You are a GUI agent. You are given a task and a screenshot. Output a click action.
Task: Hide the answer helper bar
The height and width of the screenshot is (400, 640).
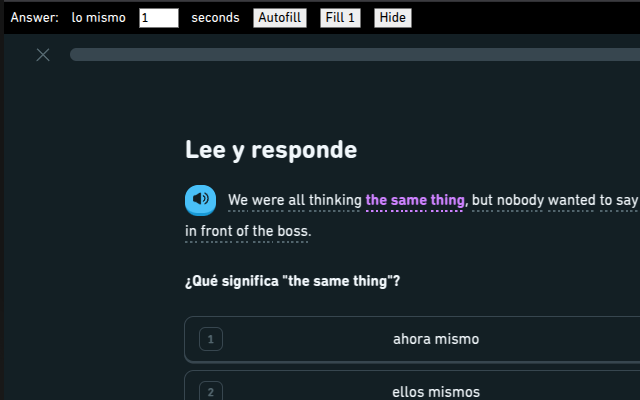(x=392, y=18)
